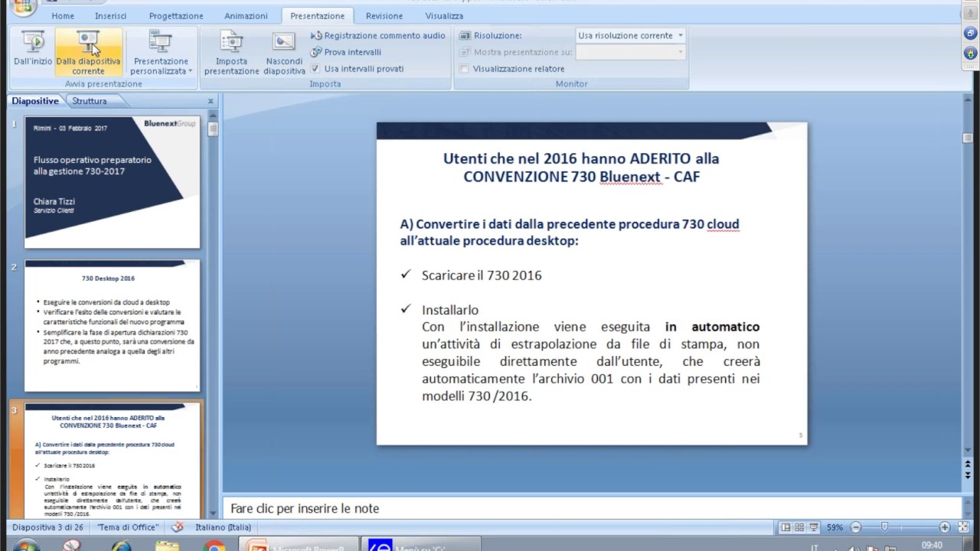The width and height of the screenshot is (980, 551).
Task: Click Nascondi diapositiva button
Action: tap(284, 52)
